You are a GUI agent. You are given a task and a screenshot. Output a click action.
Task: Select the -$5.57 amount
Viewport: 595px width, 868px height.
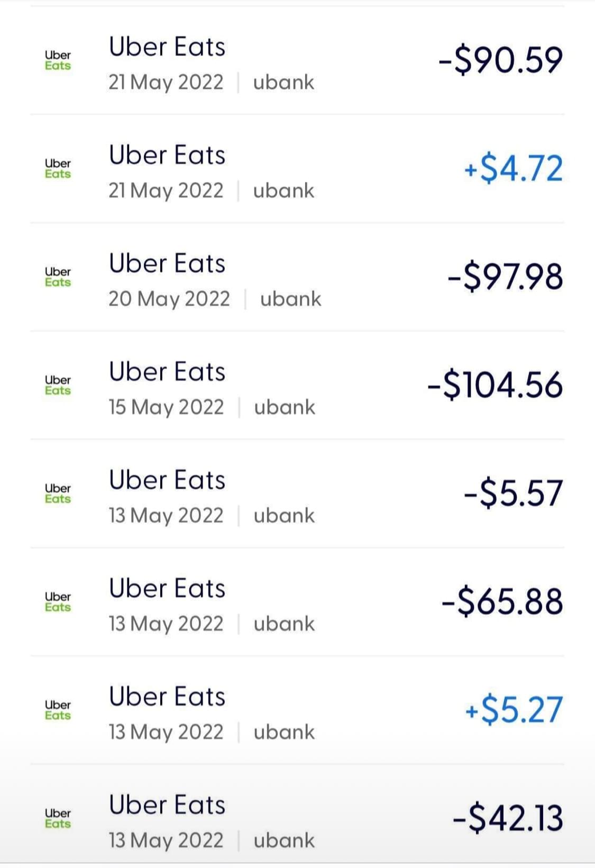click(x=513, y=494)
